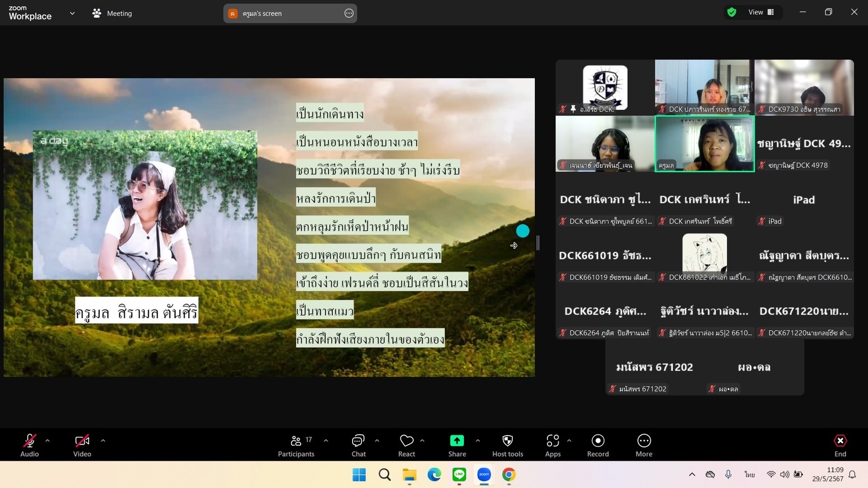This screenshot has width=868, height=488.
Task: Open Host tools shield
Action: tap(507, 445)
